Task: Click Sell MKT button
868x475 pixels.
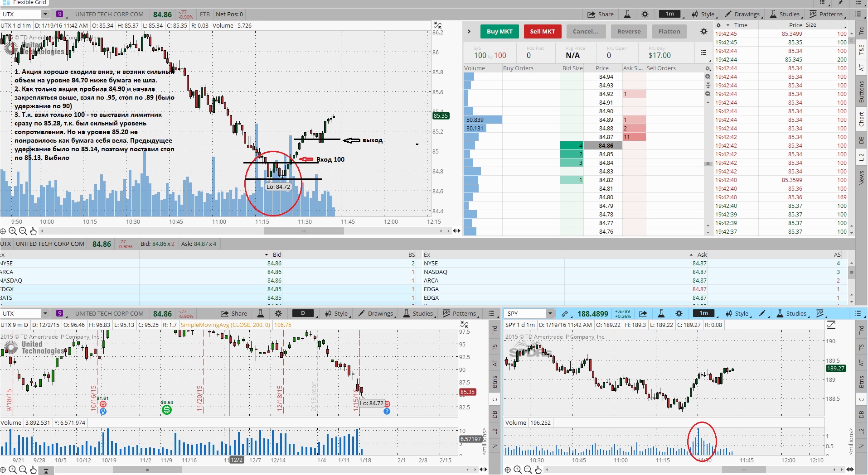Action: click(x=543, y=32)
